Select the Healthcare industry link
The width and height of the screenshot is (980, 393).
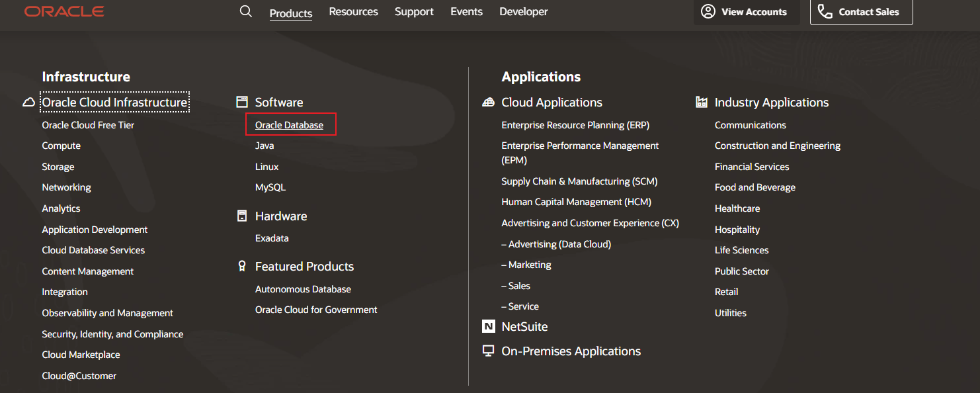point(737,208)
